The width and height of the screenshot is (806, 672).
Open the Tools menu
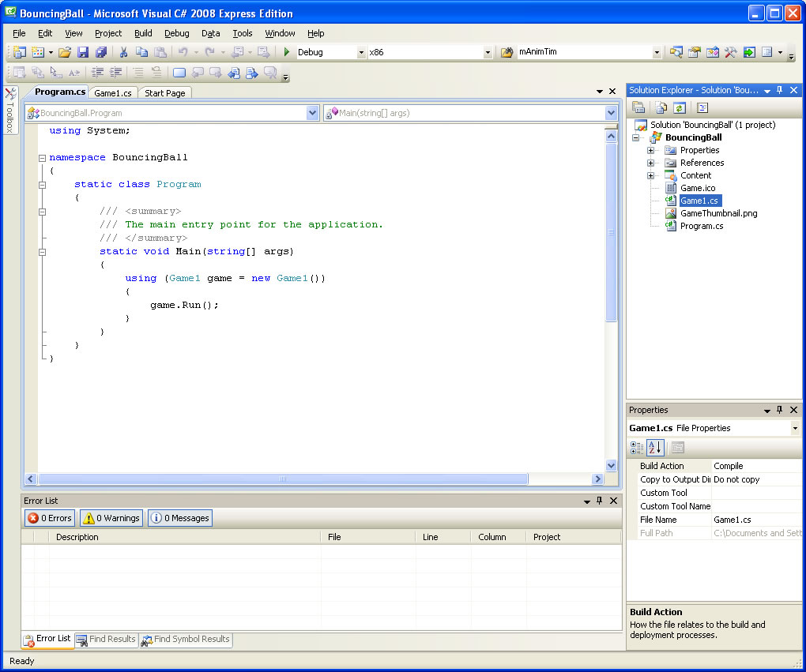pos(242,33)
